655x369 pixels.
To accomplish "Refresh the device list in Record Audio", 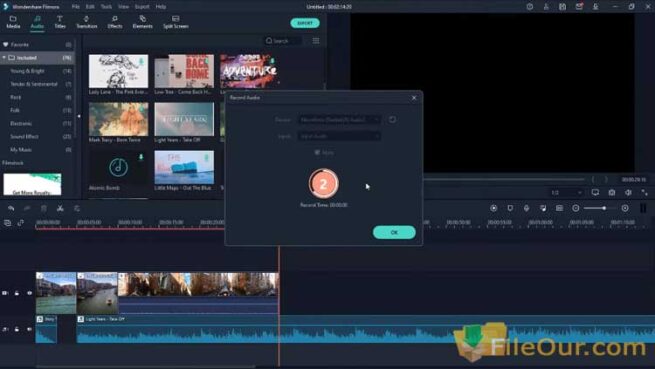I will (x=392, y=120).
